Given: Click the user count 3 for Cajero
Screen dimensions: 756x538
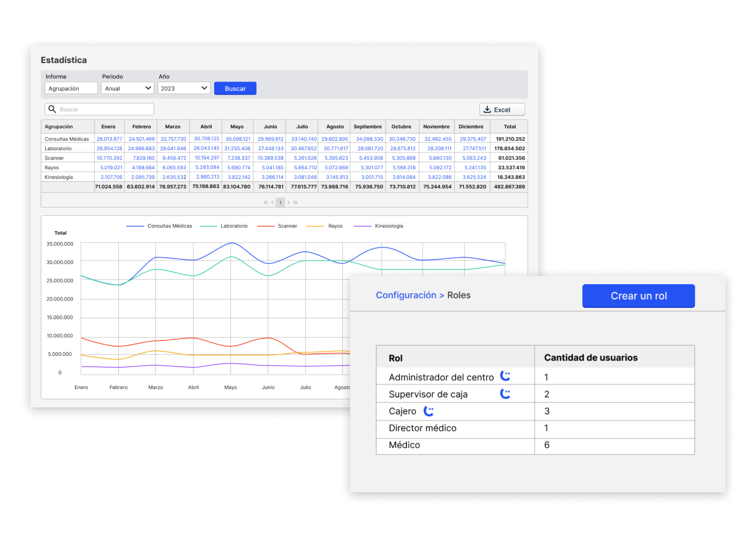Looking at the screenshot, I should [x=547, y=411].
